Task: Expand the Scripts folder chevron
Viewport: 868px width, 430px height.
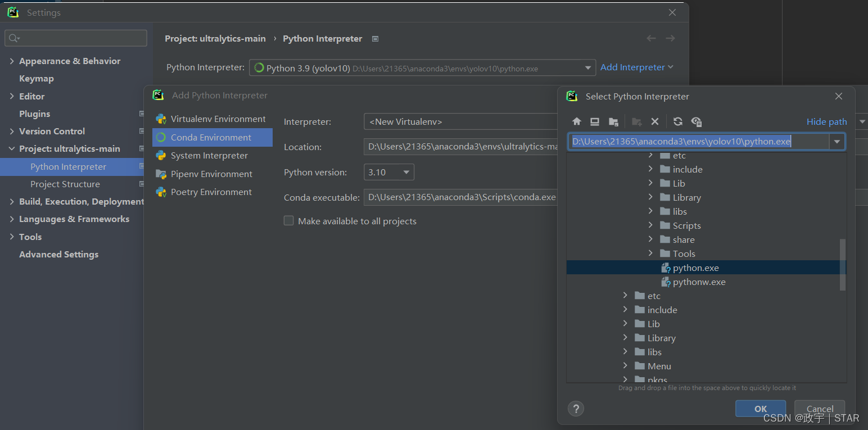Action: 650,225
